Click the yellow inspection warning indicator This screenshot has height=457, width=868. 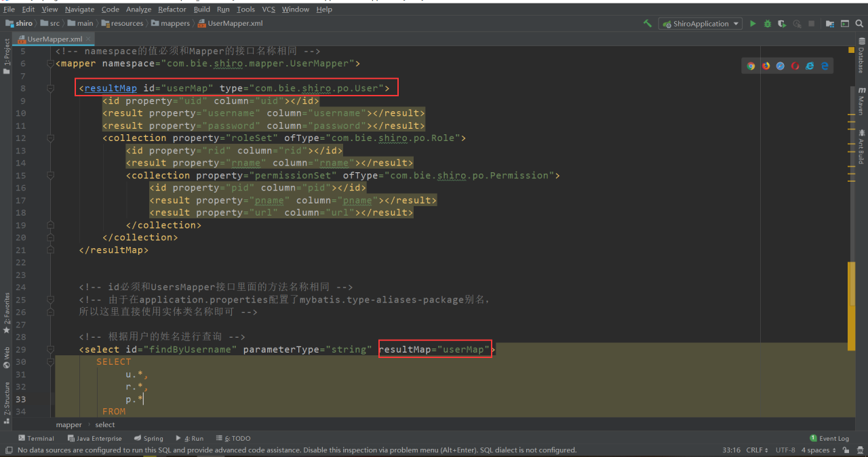tap(851, 50)
